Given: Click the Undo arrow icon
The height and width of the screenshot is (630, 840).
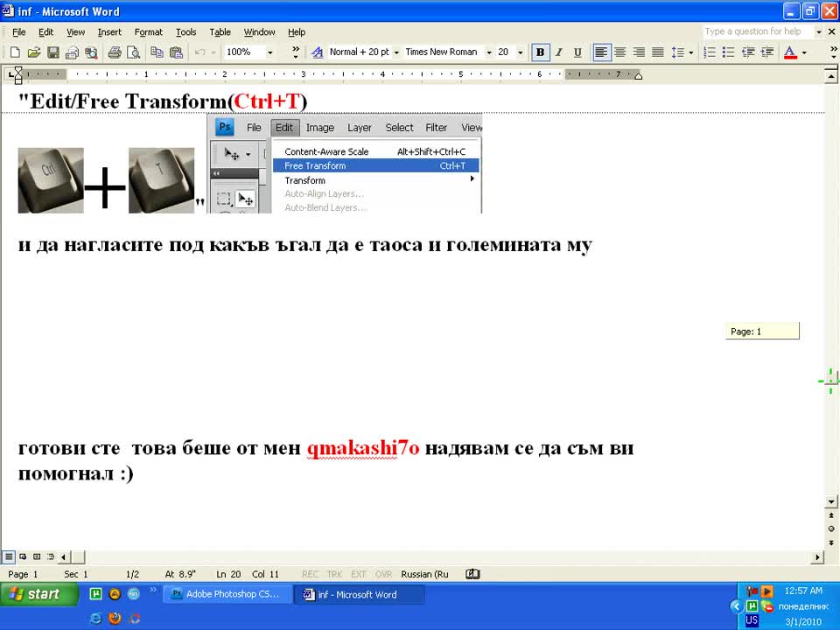Looking at the screenshot, I should 199,52.
